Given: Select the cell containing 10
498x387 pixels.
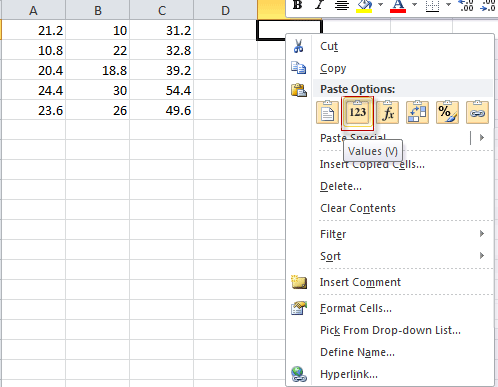Looking at the screenshot, I should click(x=98, y=30).
